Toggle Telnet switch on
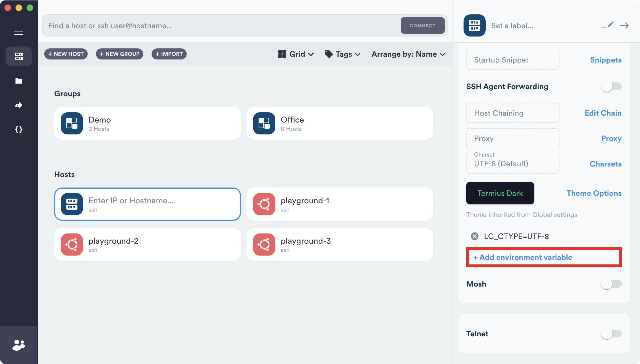This screenshot has width=640, height=364. pyautogui.click(x=612, y=333)
